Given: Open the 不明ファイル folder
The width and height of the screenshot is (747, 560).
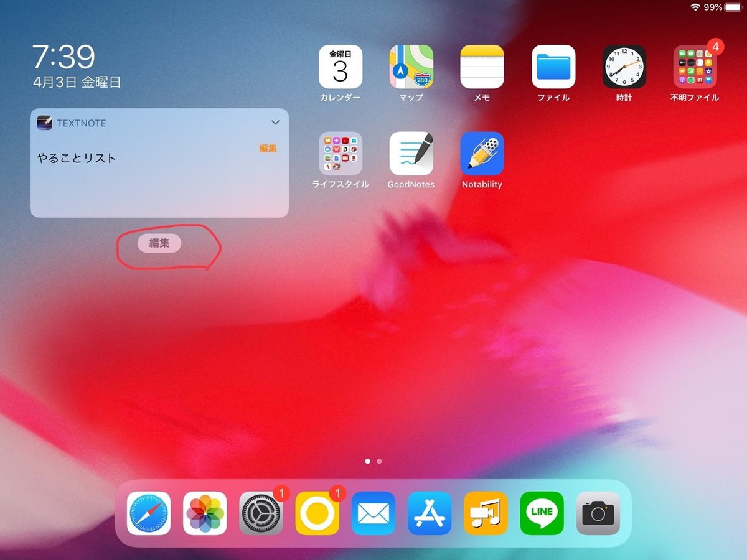Looking at the screenshot, I should coord(695,68).
